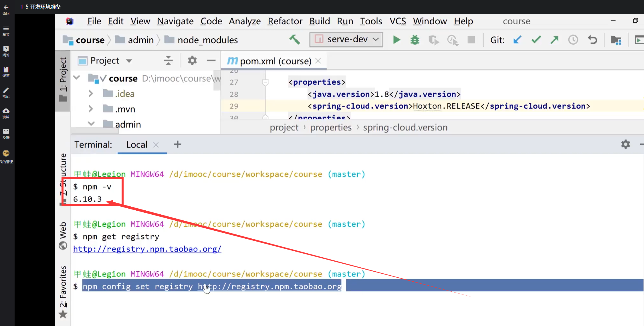
Task: Click Git Push green arrow
Action: coord(554,39)
